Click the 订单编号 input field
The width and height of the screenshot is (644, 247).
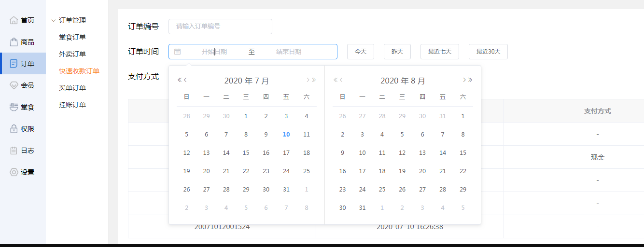pyautogui.click(x=220, y=27)
